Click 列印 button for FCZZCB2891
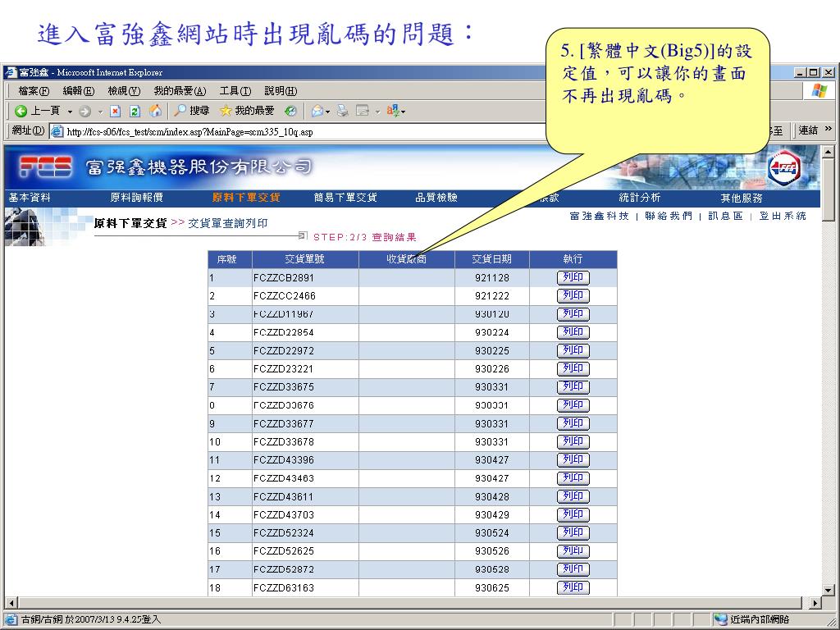 (x=573, y=277)
